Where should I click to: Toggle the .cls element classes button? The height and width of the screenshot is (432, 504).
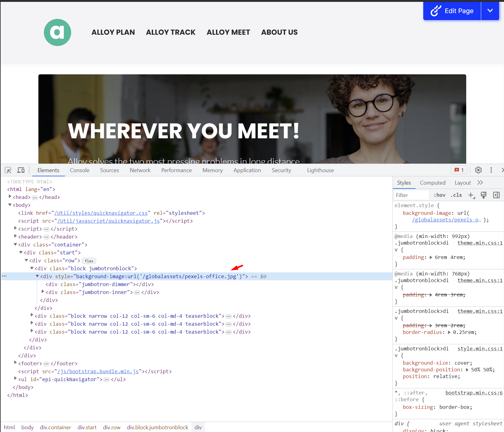456,195
